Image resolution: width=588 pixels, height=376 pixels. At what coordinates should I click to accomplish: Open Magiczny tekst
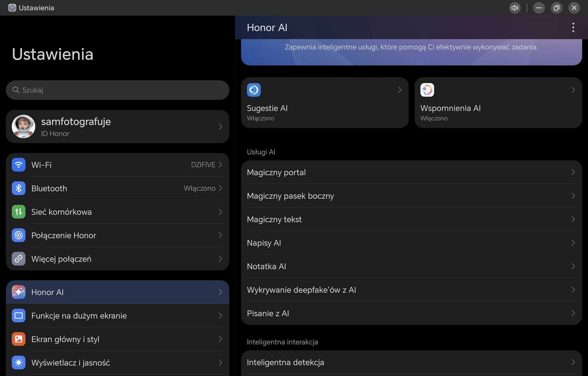click(412, 219)
